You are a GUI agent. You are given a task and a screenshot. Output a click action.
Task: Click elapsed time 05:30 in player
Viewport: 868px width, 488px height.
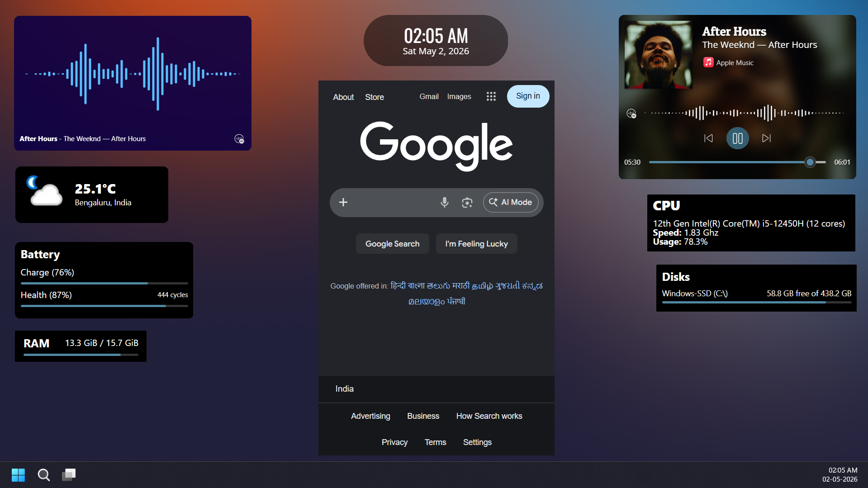632,162
